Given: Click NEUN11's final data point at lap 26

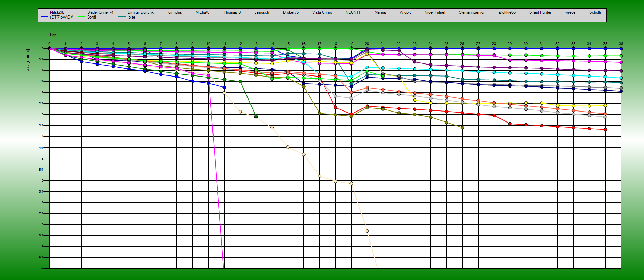Looking at the screenshot, I should click(462, 128).
